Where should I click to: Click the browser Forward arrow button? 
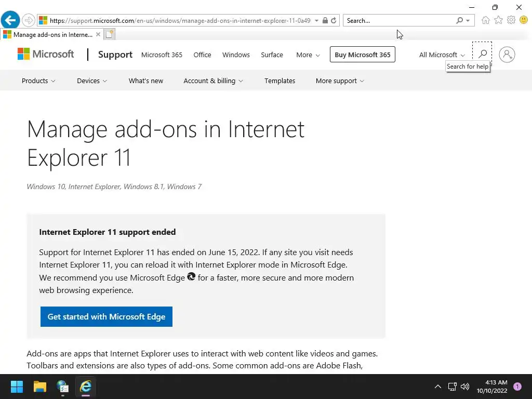coord(29,20)
